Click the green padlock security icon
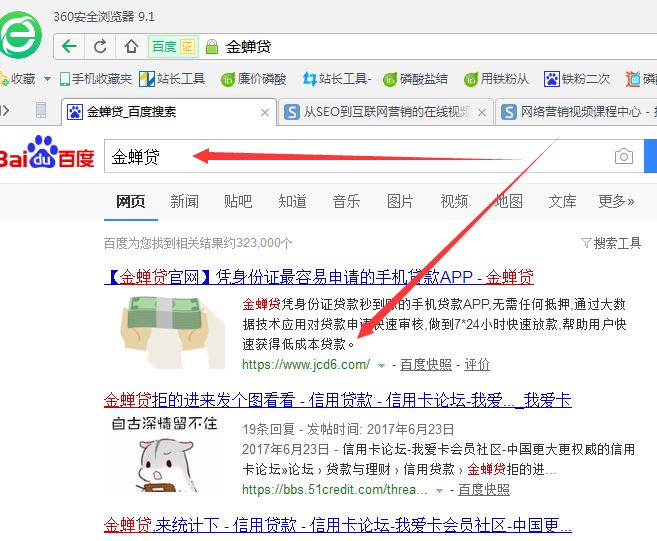Image resolution: width=657 pixels, height=541 pixels. tap(211, 46)
